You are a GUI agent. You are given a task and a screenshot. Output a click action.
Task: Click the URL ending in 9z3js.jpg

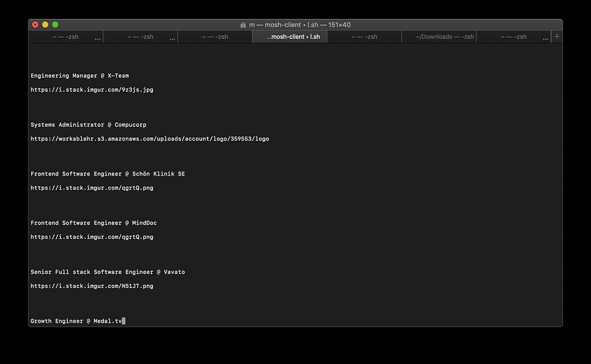coord(92,90)
